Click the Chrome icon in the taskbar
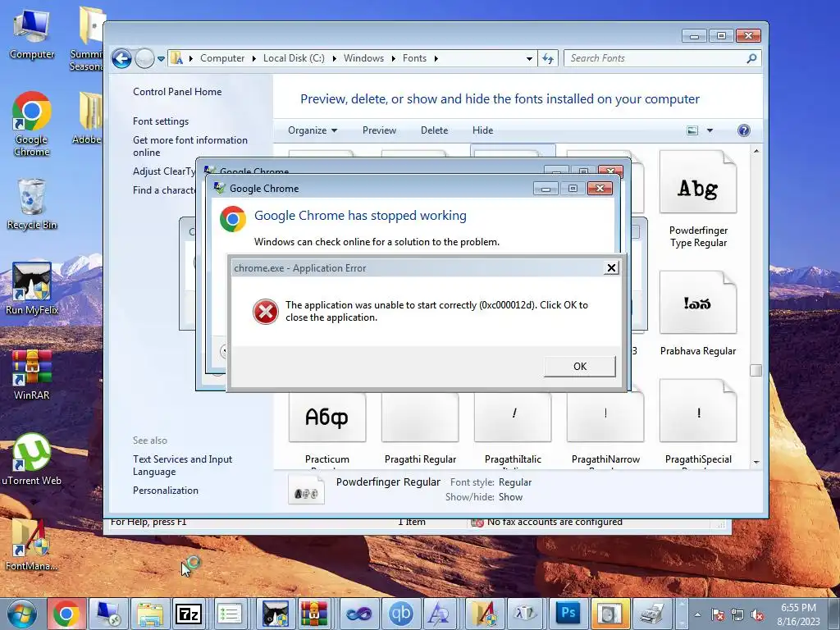The image size is (840, 630). click(x=66, y=614)
